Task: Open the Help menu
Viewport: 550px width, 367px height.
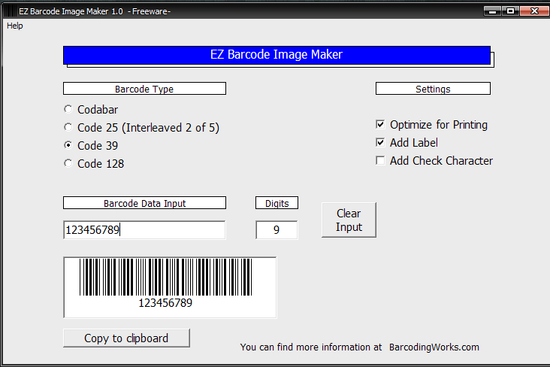Action: click(x=15, y=26)
